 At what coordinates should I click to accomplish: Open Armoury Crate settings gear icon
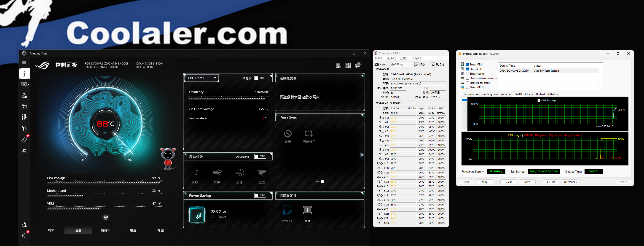coord(24,235)
